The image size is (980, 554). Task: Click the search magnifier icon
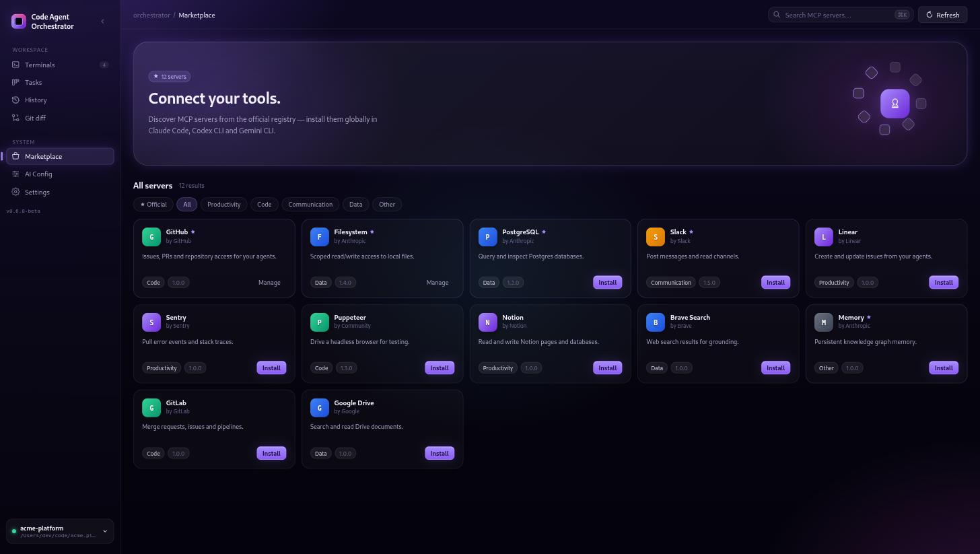tap(777, 15)
